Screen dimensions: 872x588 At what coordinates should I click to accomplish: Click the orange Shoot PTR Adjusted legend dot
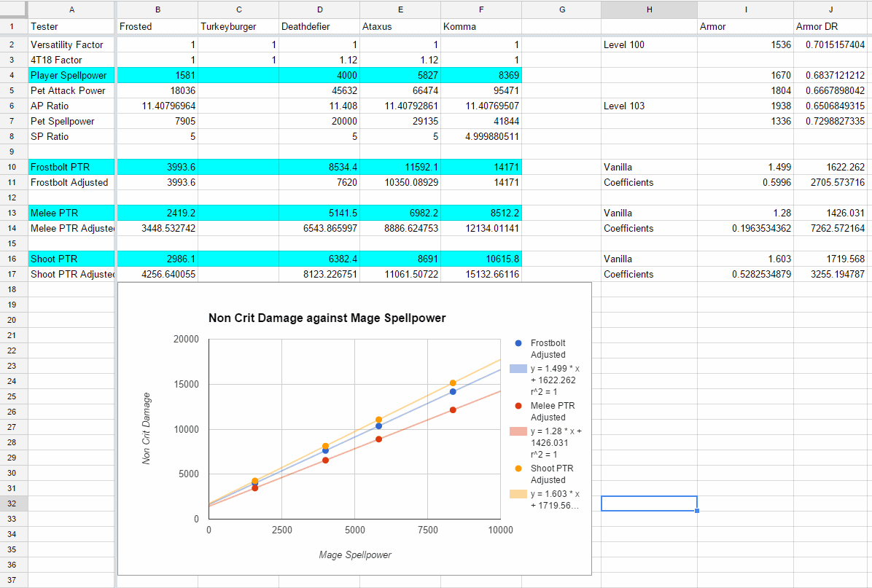coord(518,469)
